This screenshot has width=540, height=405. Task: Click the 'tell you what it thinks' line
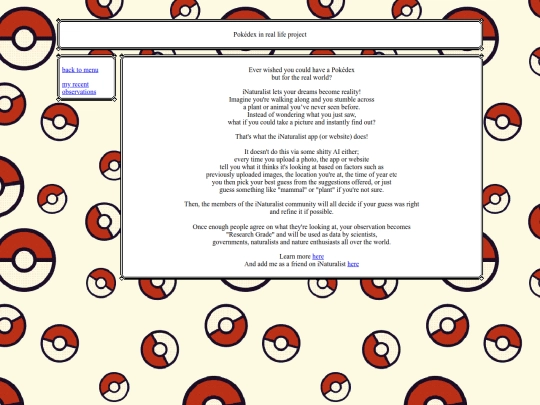coord(301,167)
